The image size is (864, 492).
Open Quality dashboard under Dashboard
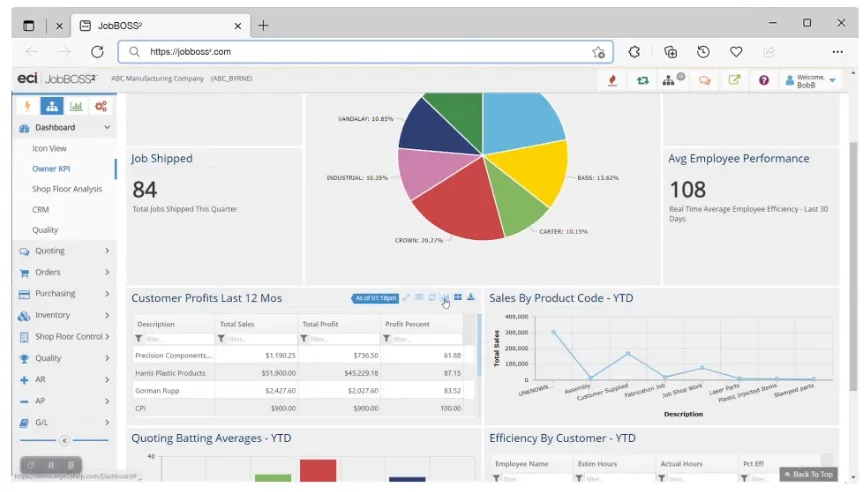point(45,230)
